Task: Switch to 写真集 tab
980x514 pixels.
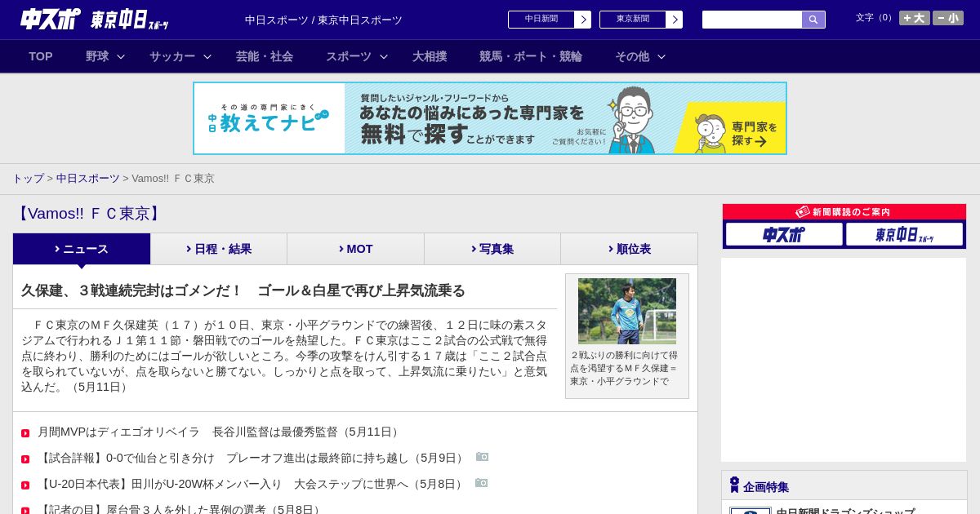Action: point(492,249)
